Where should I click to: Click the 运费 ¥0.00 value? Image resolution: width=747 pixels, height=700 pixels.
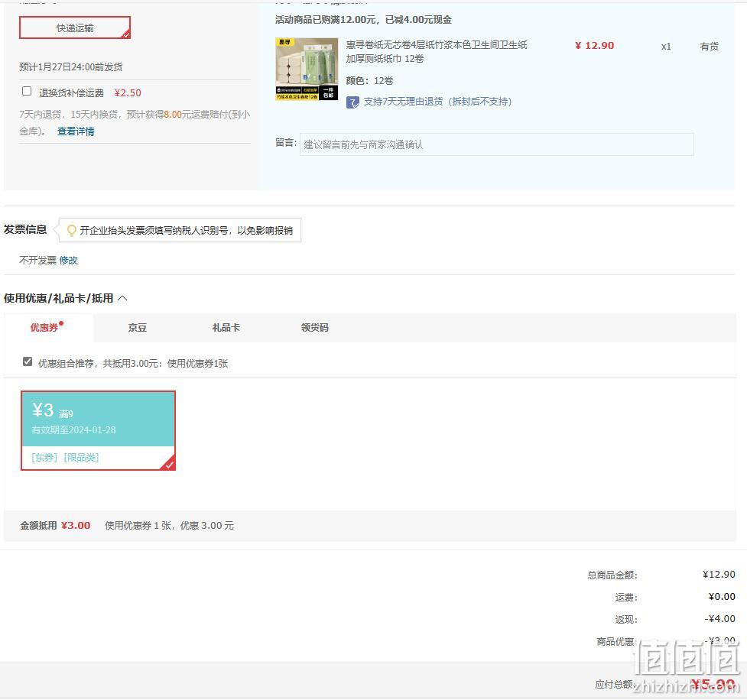click(x=722, y=597)
